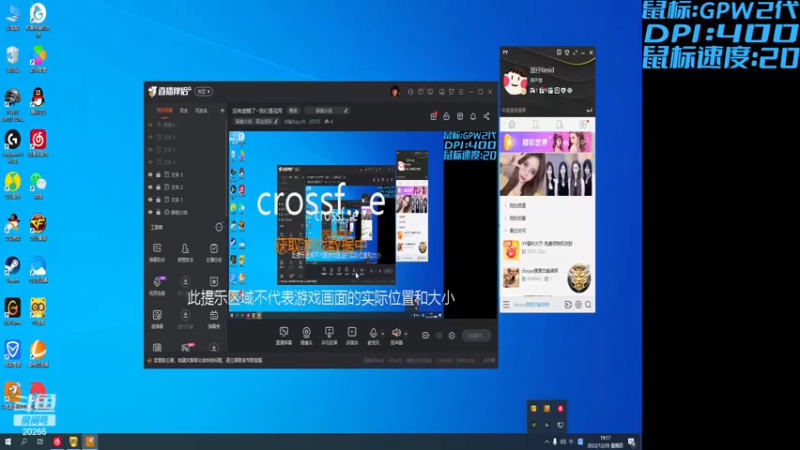800x450 pixels.
Task: Open the 精彩世界 banner in YY
Action: tap(546, 142)
